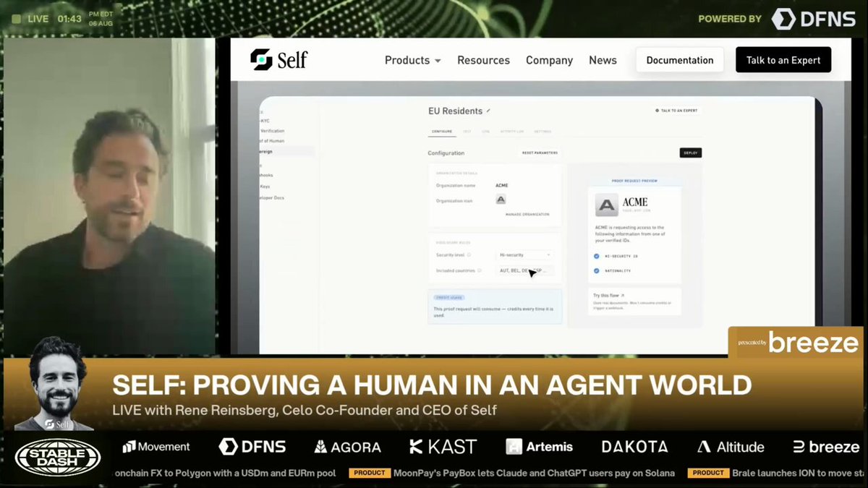868x488 pixels.
Task: Select the highlighted Sovereign sidebar item
Action: pos(287,151)
